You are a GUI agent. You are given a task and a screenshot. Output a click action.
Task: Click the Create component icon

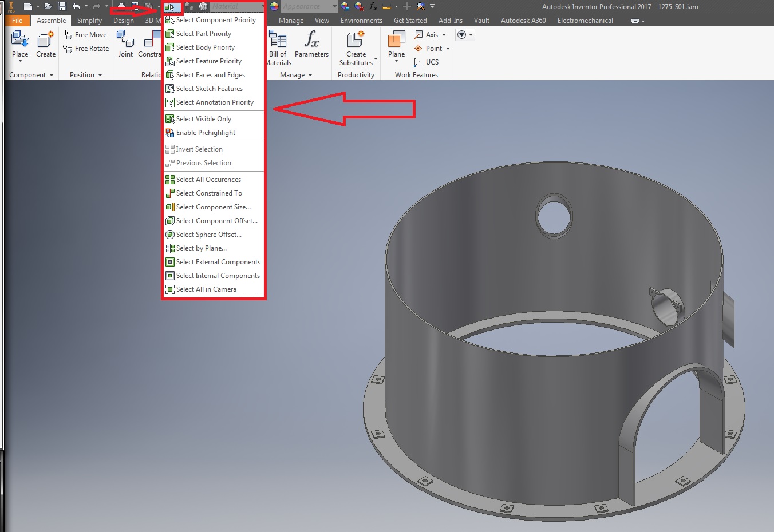46,39
